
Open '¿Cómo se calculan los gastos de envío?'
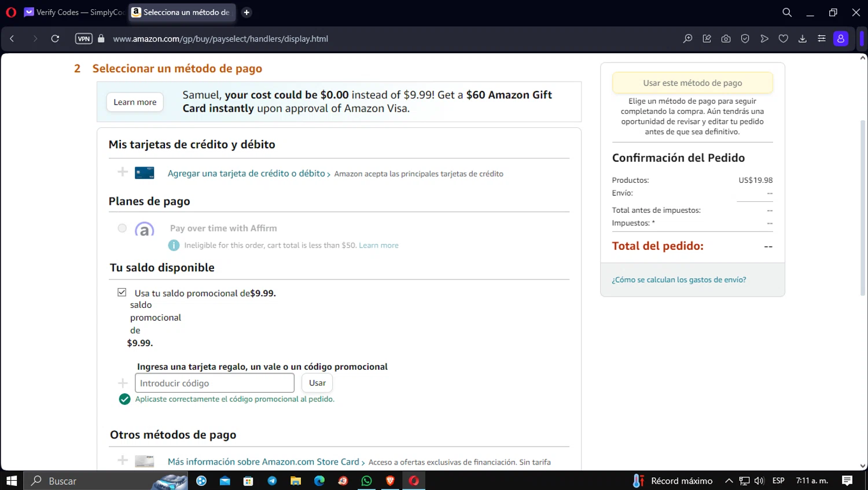tap(679, 279)
